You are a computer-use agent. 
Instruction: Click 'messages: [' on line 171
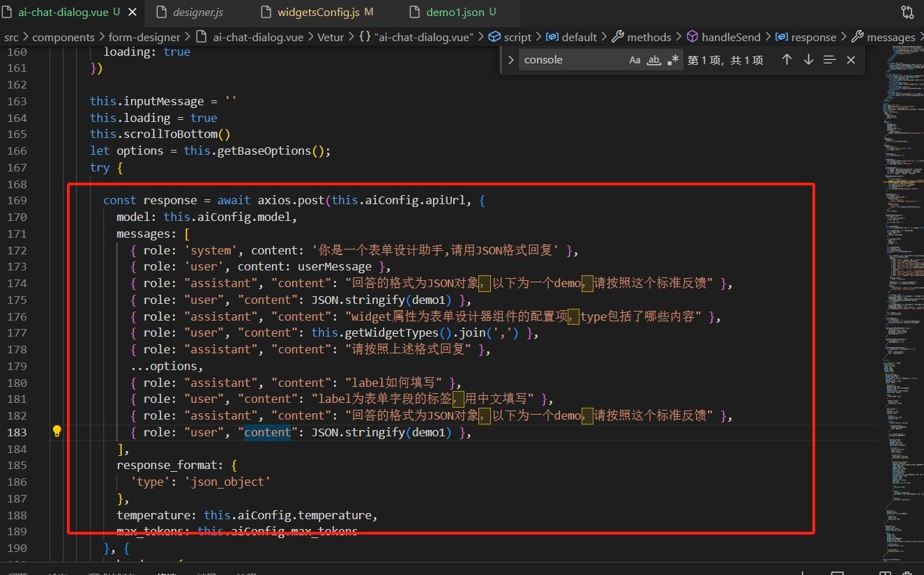coord(153,233)
